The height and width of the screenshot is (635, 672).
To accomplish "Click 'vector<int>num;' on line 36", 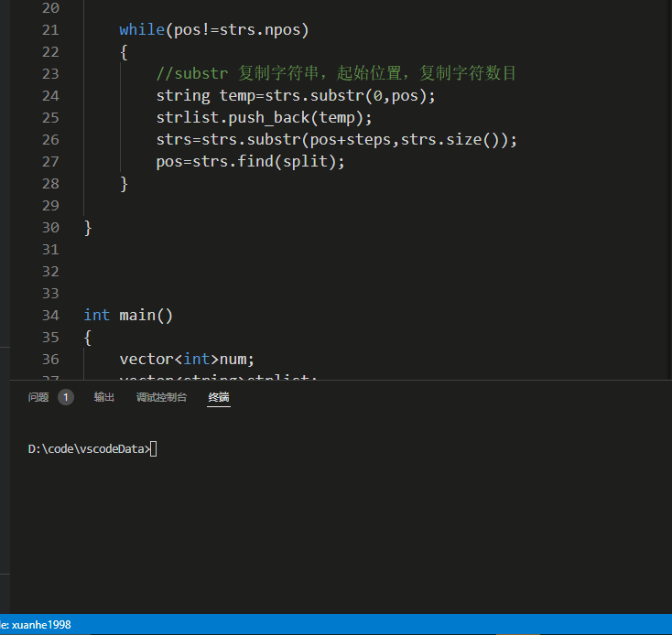I will point(187,360).
